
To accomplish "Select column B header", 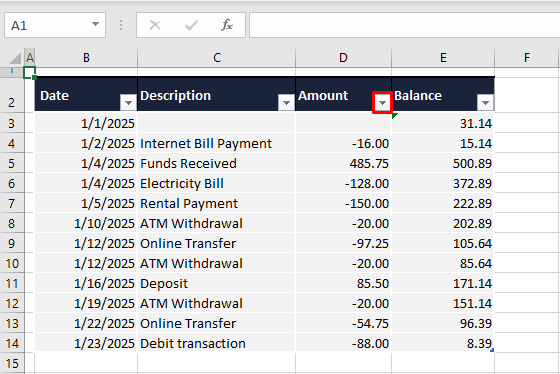I will (x=86, y=58).
